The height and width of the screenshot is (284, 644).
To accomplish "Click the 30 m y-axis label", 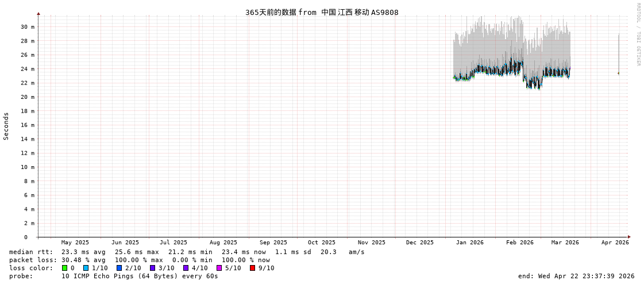I will [x=27, y=27].
